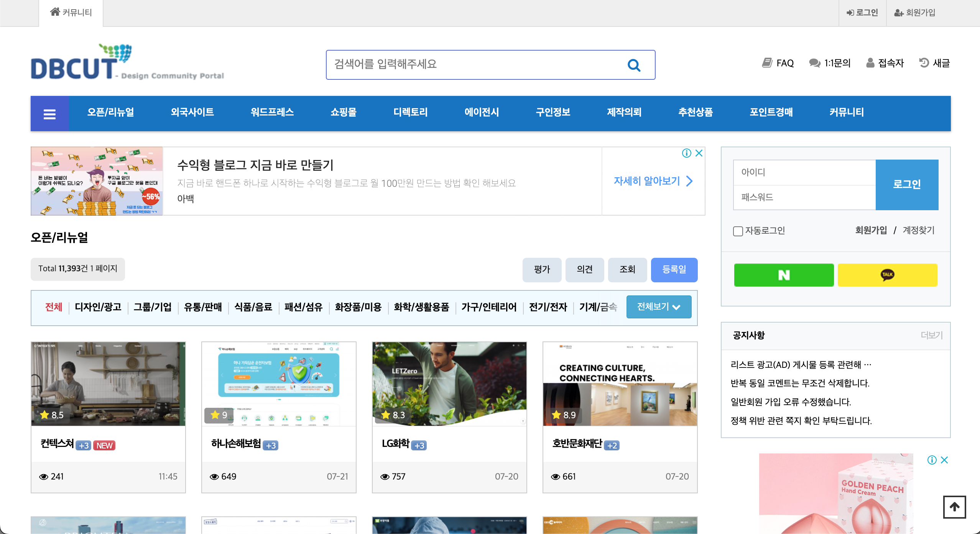
Task: Open the 1:1문의 inquiry link
Action: click(x=830, y=63)
